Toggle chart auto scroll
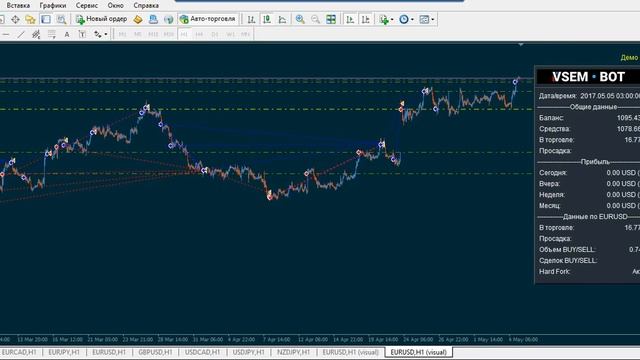The height and width of the screenshot is (360, 640). [x=350, y=19]
